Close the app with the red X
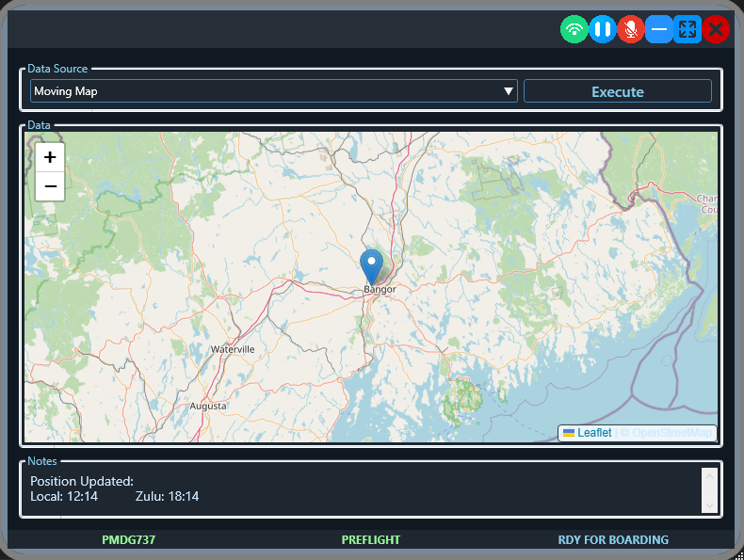The image size is (744, 560). (x=716, y=29)
